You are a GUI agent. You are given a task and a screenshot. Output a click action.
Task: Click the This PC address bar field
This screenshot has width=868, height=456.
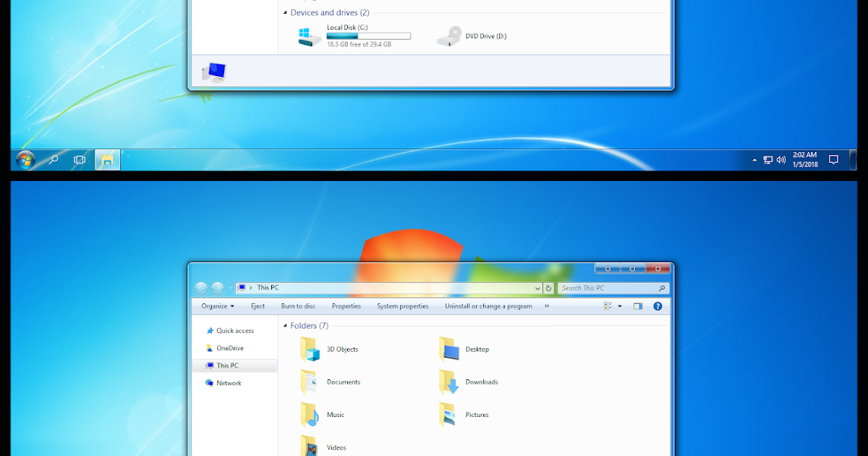(388, 288)
